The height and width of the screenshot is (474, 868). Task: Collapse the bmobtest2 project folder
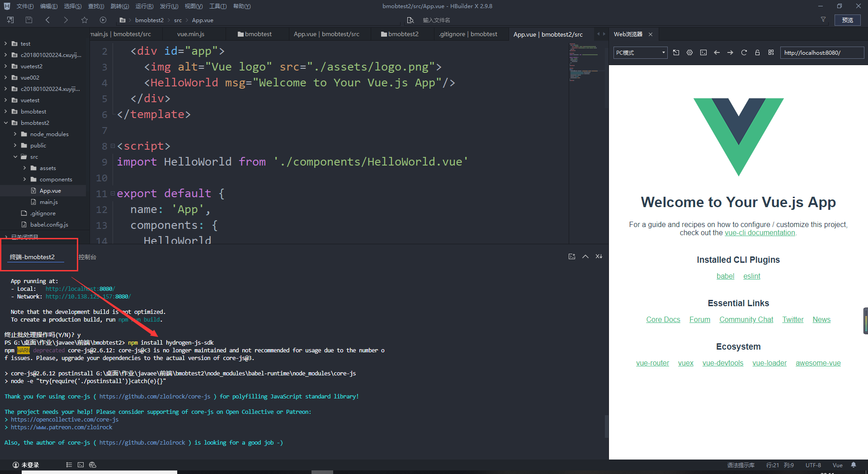tap(5, 123)
